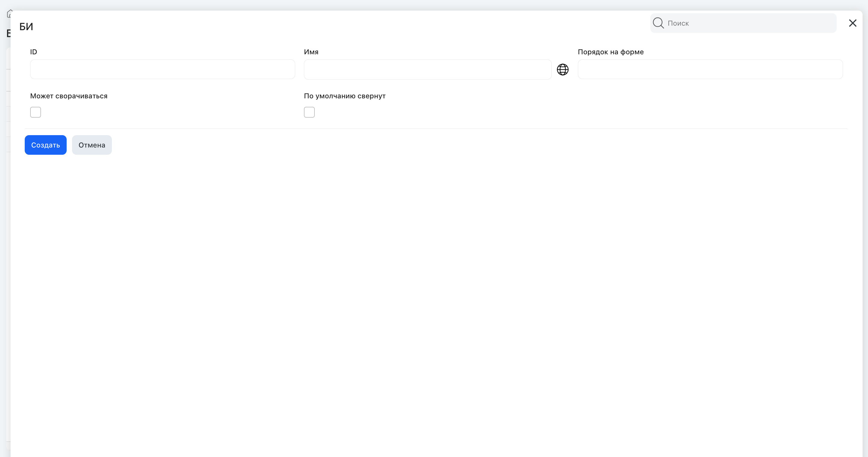This screenshot has height=457, width=868.
Task: Click the Может сворачиваться label
Action: pos(69,96)
